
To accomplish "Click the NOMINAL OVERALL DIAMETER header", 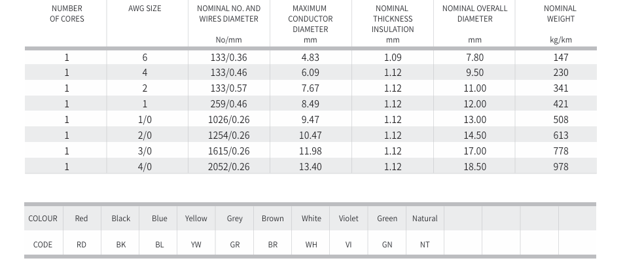I will pyautogui.click(x=474, y=14).
